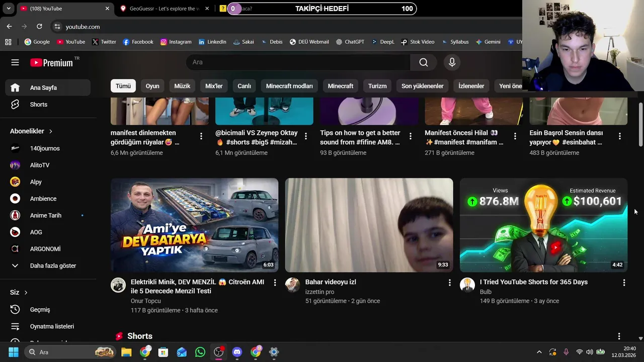Image resolution: width=644 pixels, height=362 pixels.
Task: Open AlitoTV channel subscription
Action: point(48,165)
